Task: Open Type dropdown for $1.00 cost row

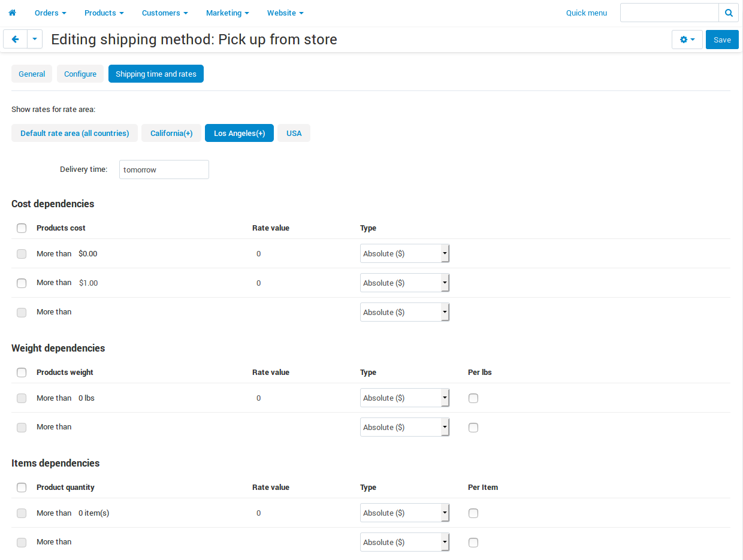Action: point(404,283)
